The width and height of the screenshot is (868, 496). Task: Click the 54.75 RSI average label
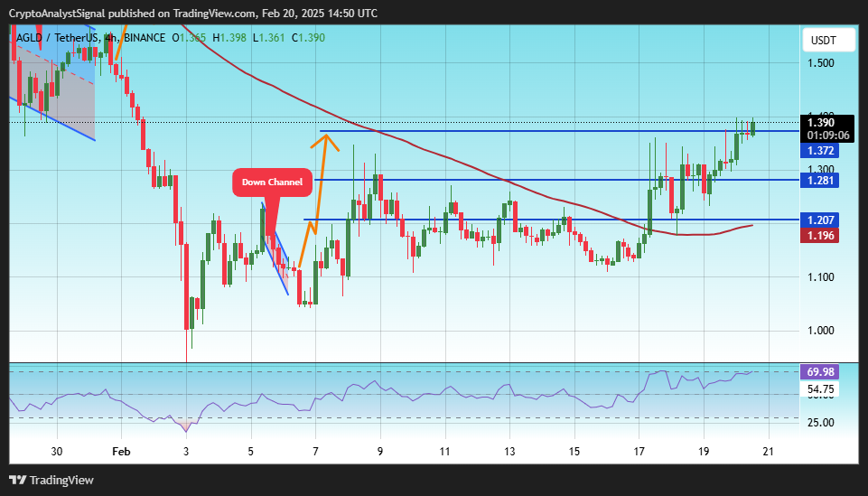click(x=820, y=389)
